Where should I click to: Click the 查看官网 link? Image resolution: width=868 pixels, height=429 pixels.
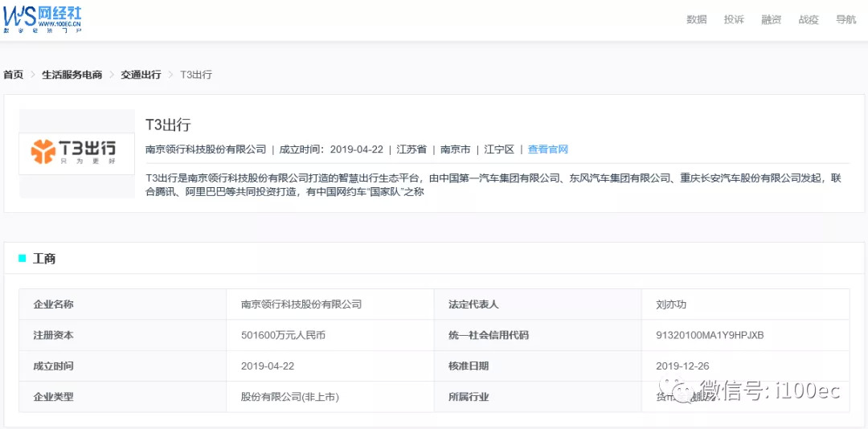click(548, 149)
